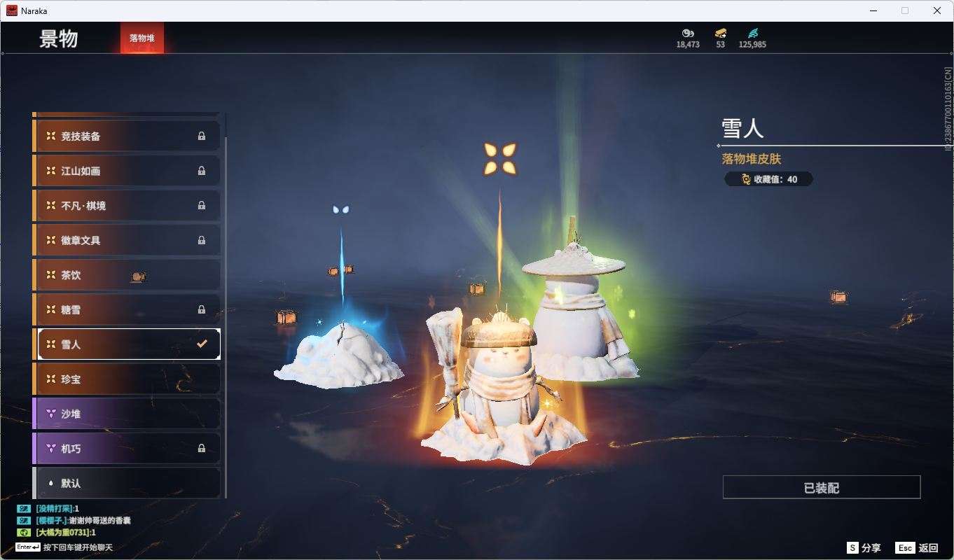Viewport: 954px width, 560px height.
Task: Maximize the Naraka window
Action: pos(905,10)
